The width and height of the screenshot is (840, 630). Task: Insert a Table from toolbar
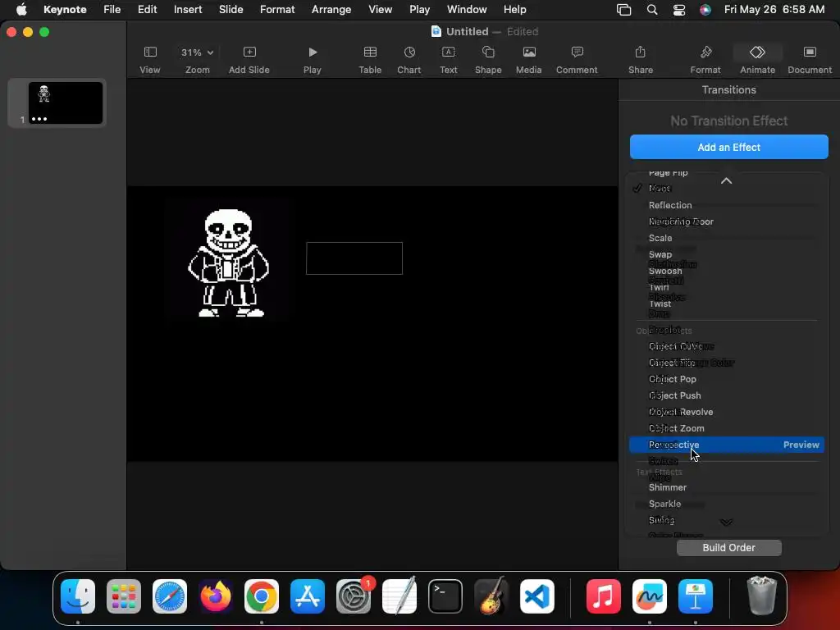tap(370, 59)
